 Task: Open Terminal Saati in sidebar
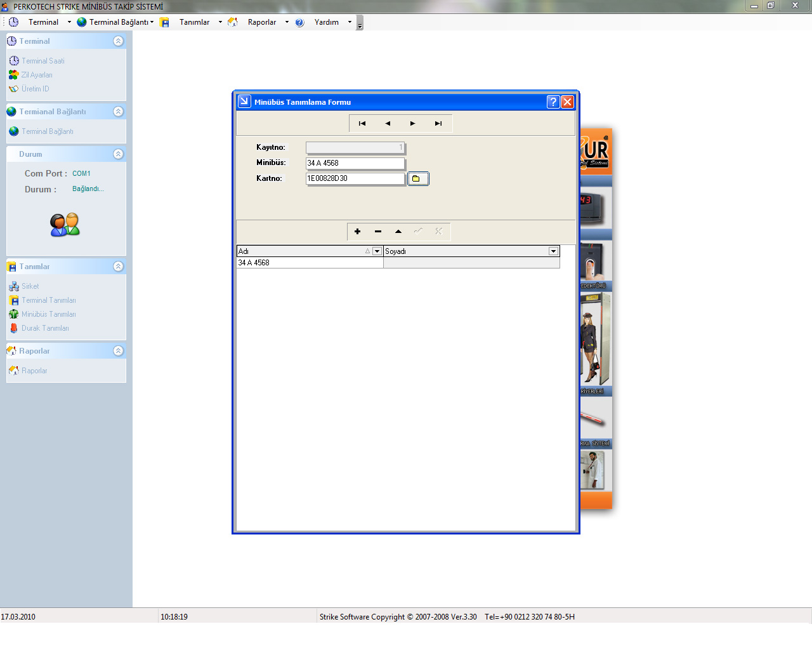(43, 61)
